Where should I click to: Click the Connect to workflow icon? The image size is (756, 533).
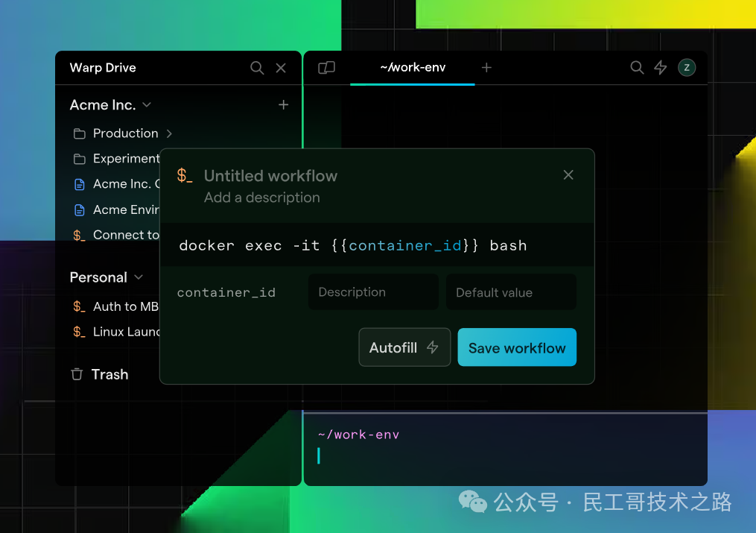79,236
